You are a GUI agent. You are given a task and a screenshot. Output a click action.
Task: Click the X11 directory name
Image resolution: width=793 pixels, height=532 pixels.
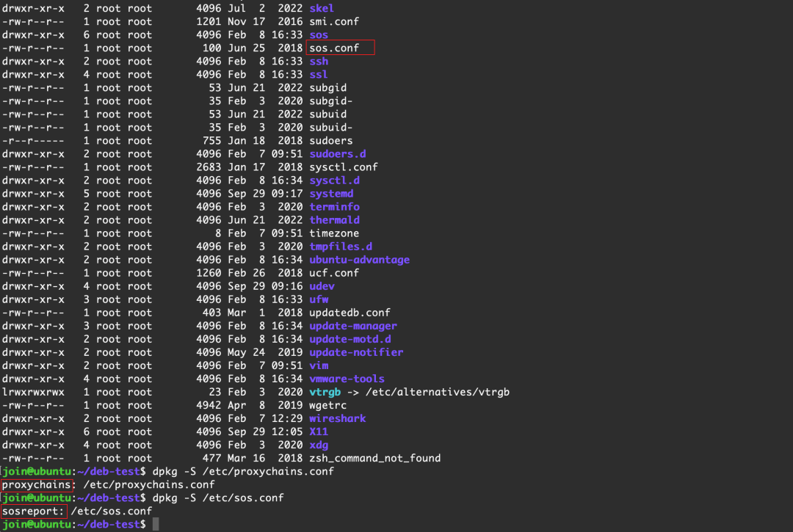319,431
